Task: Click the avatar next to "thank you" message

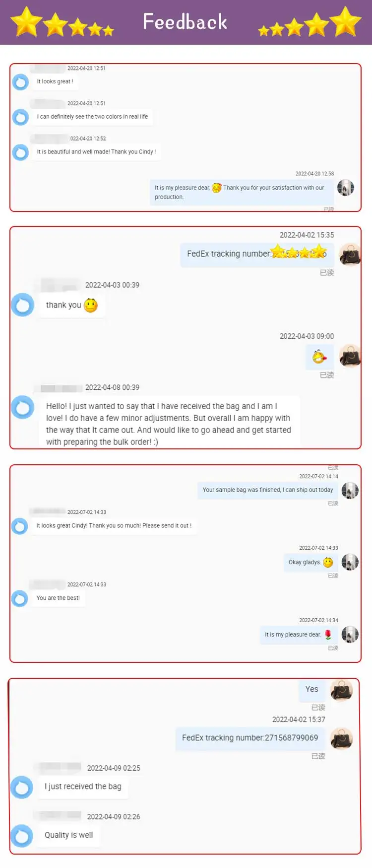Action: tap(23, 305)
